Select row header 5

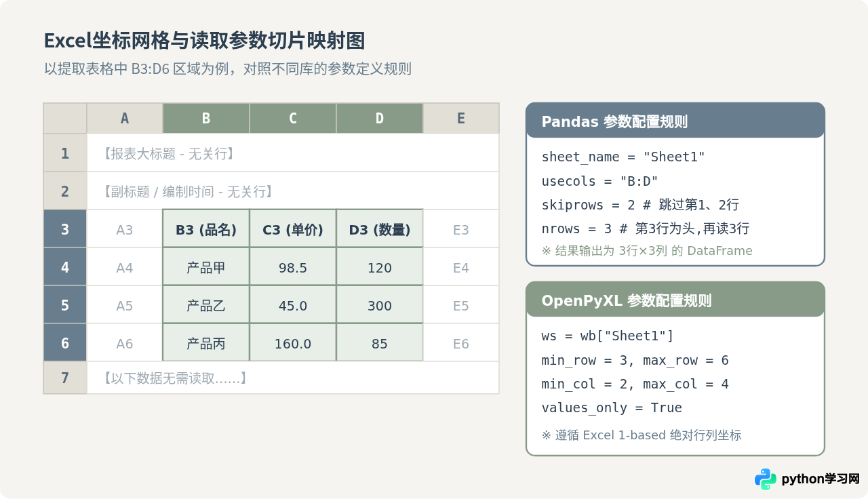click(x=65, y=304)
